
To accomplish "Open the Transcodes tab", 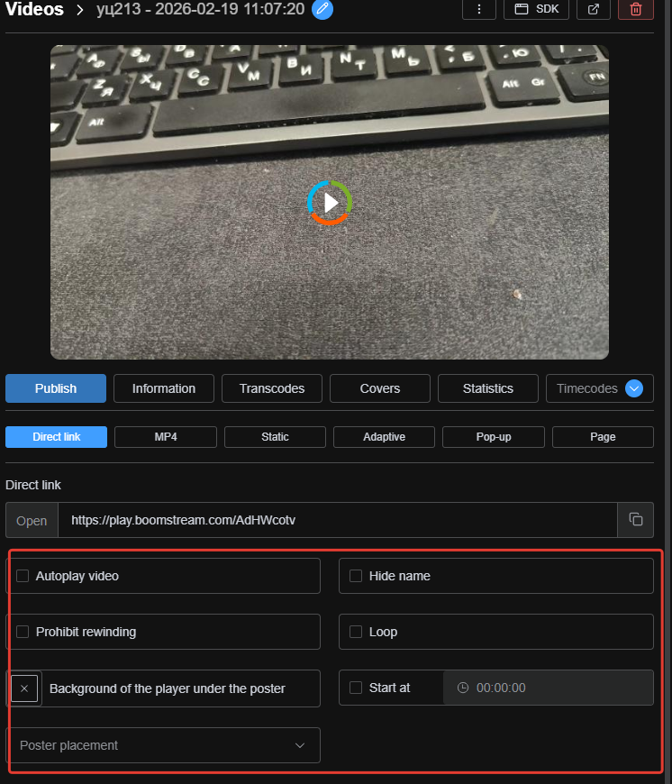I will pyautogui.click(x=272, y=388).
